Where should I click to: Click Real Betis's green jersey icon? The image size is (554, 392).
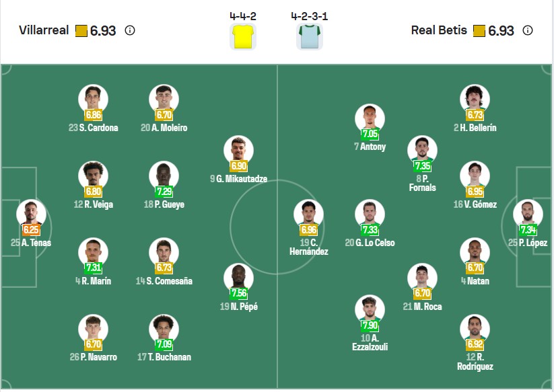coord(309,37)
